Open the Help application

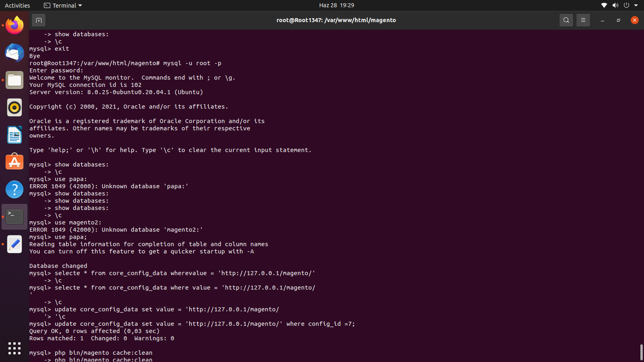(14, 189)
